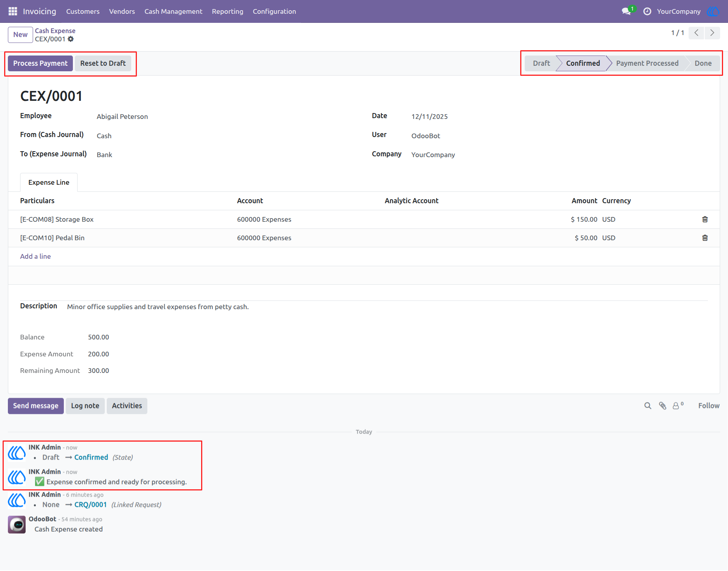Open the Vendors menu
Screen dimensions: 728x571
pyautogui.click(x=122, y=11)
